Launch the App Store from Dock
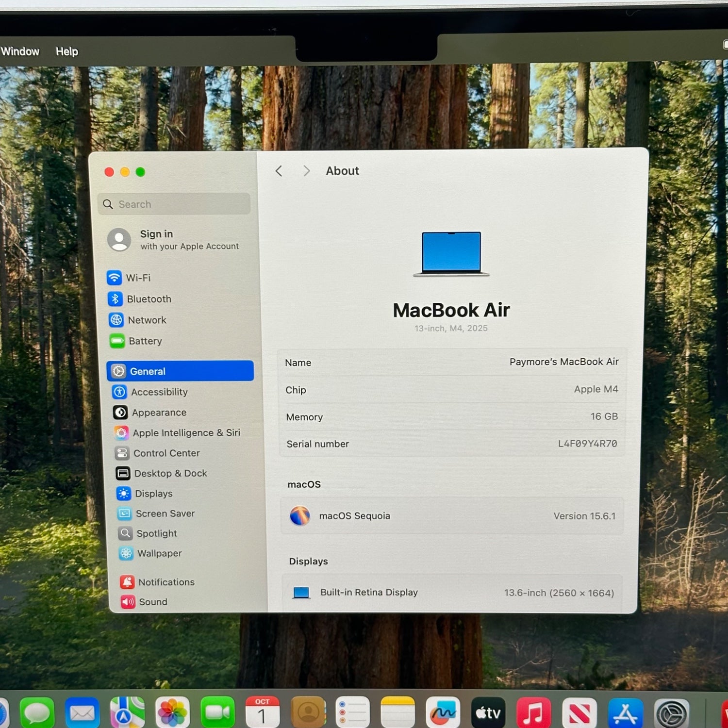 pos(625,713)
